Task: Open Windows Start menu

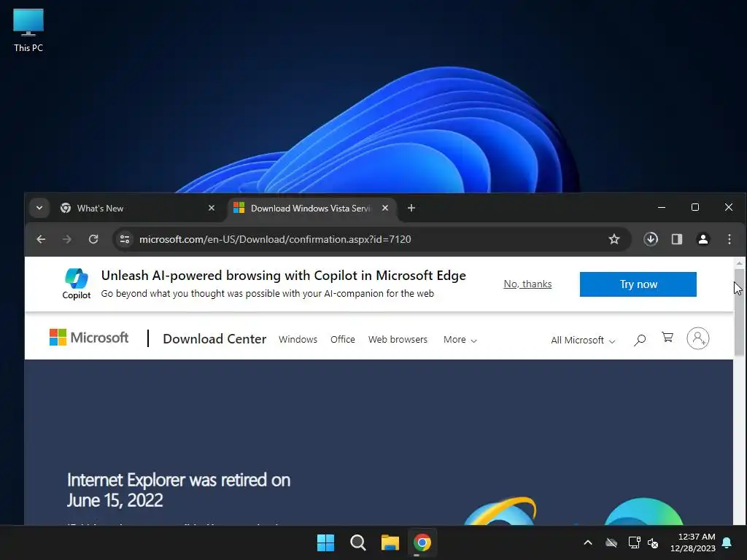Action: [x=326, y=542]
